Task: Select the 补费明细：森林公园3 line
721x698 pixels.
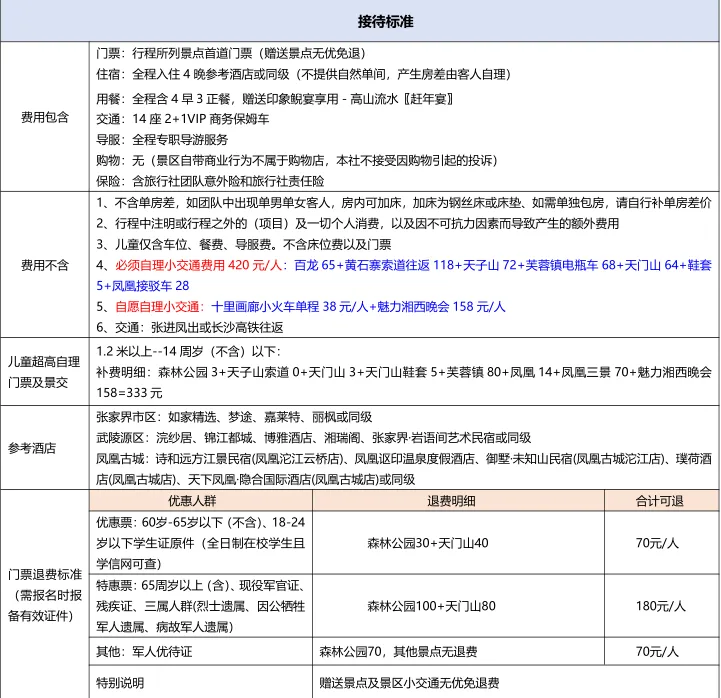Action: coord(404,372)
